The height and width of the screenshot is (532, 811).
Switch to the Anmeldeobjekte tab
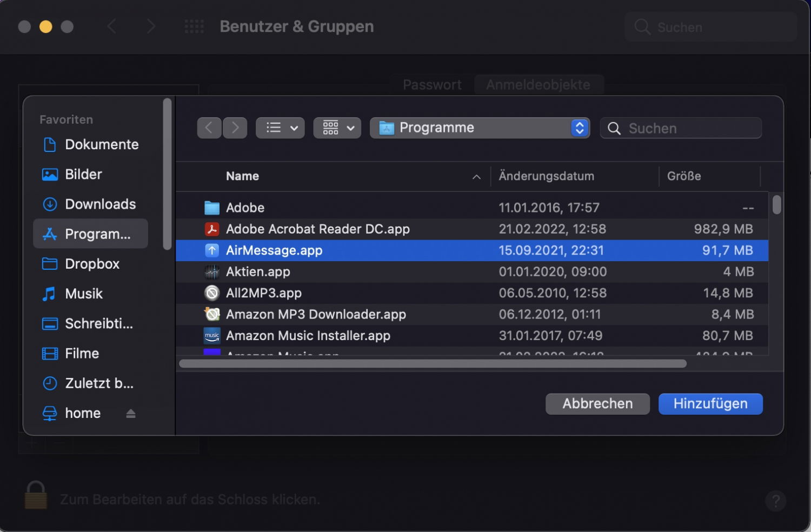point(539,85)
